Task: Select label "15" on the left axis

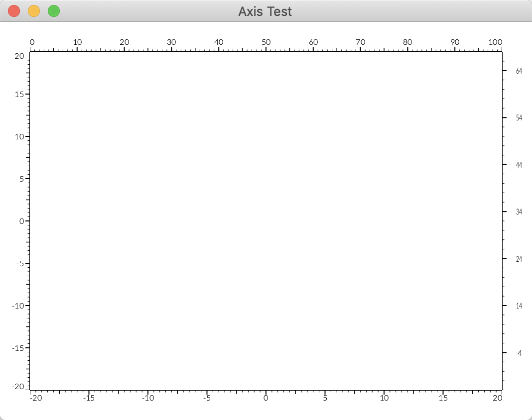Action: coord(19,94)
